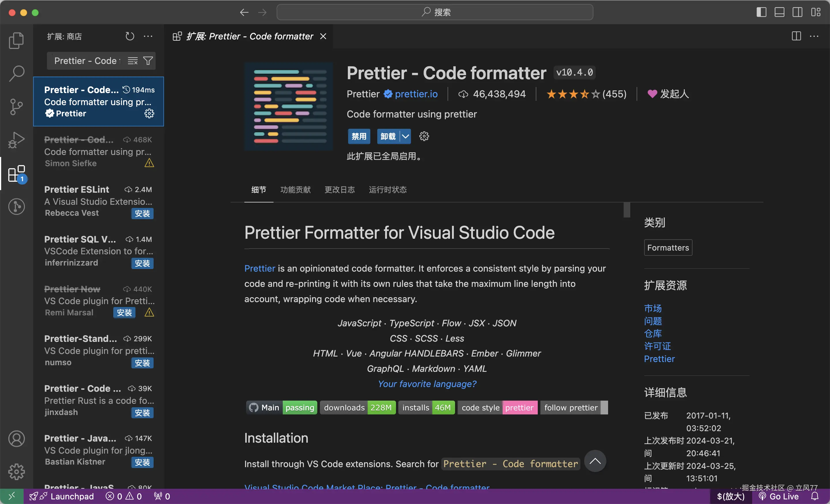Open the filter extensions funnel icon
This screenshot has width=830, height=504.
(x=148, y=61)
